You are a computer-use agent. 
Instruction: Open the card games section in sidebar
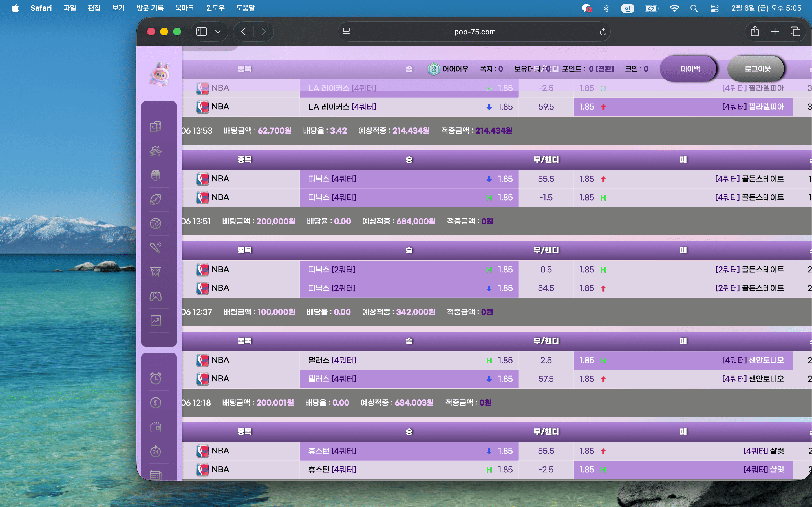155,127
